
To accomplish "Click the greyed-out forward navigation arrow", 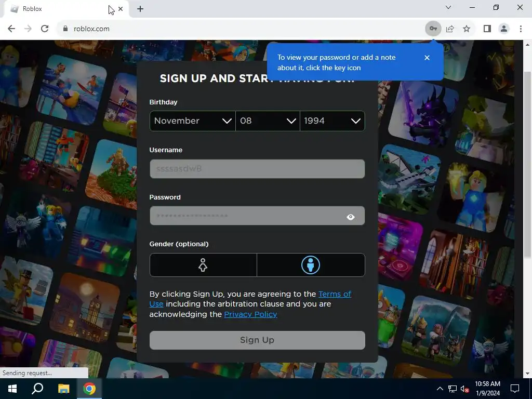I will [28, 29].
